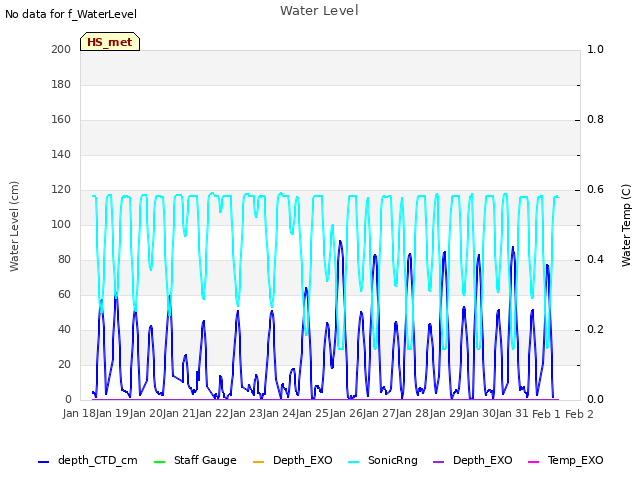Toggle SonicRng legend entry
This screenshot has width=640, height=480.
pos(383,460)
